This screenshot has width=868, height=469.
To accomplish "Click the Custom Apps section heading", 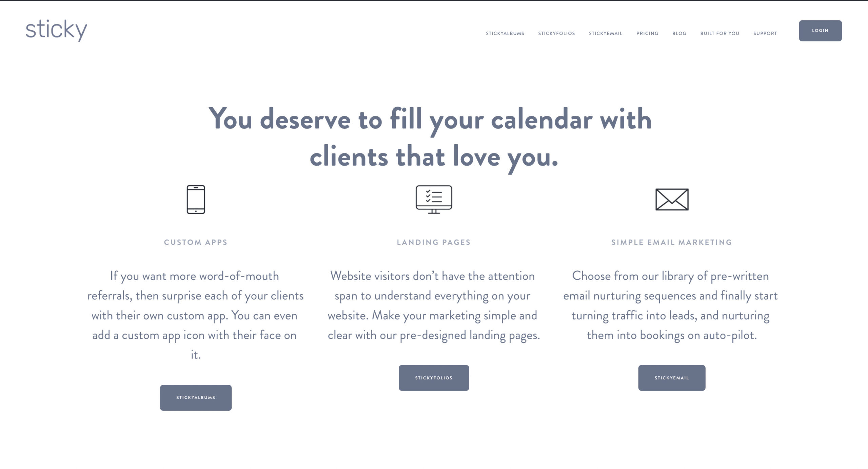I will tap(196, 241).
